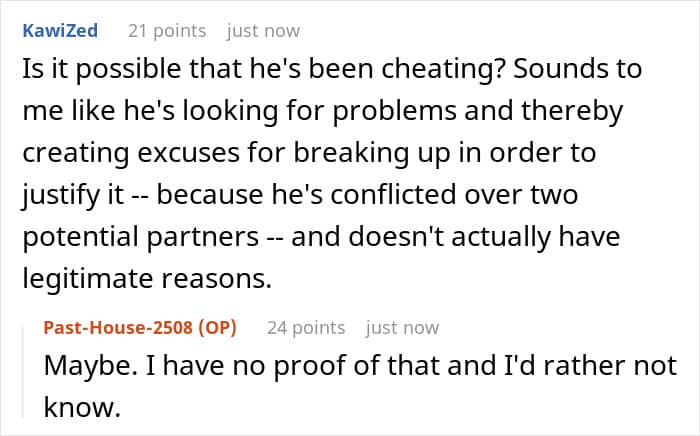Click the line starting me like he's looking

click(322, 111)
